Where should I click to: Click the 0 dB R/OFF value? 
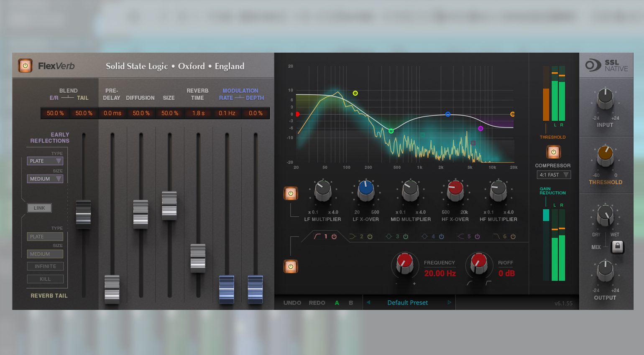click(506, 274)
